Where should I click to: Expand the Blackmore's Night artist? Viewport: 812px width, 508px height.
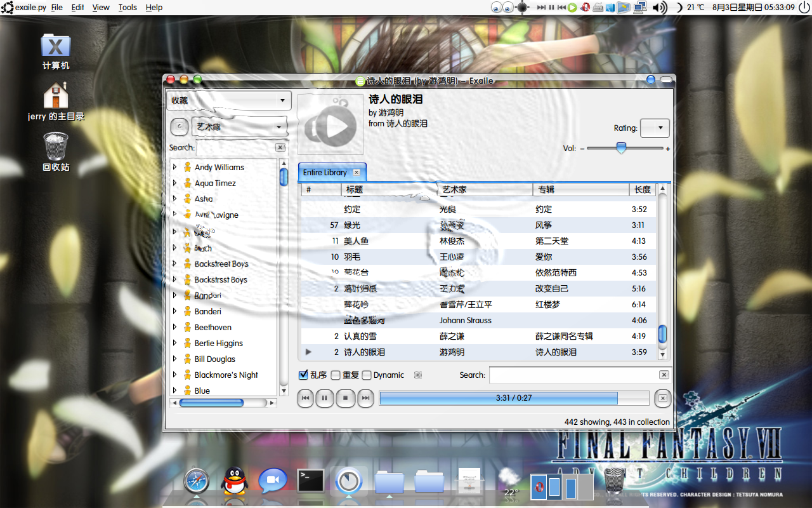[x=174, y=375]
